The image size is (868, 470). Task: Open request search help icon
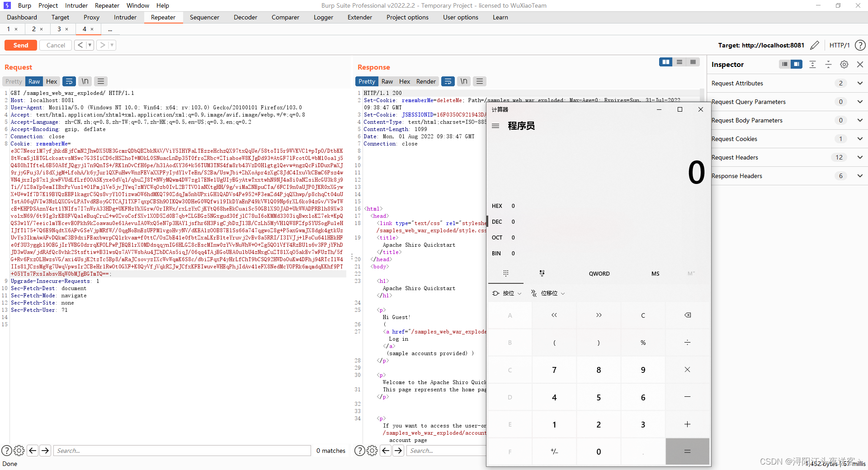point(7,451)
